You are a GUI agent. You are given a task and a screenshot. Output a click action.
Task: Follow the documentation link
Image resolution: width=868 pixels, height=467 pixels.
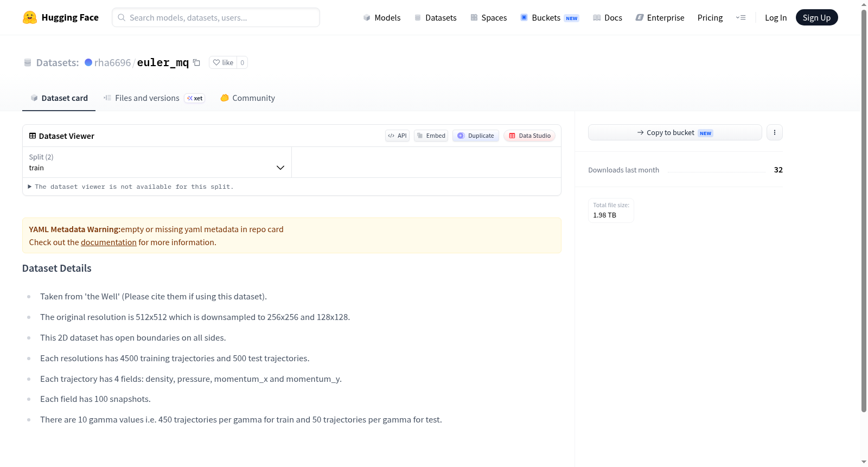click(x=108, y=242)
